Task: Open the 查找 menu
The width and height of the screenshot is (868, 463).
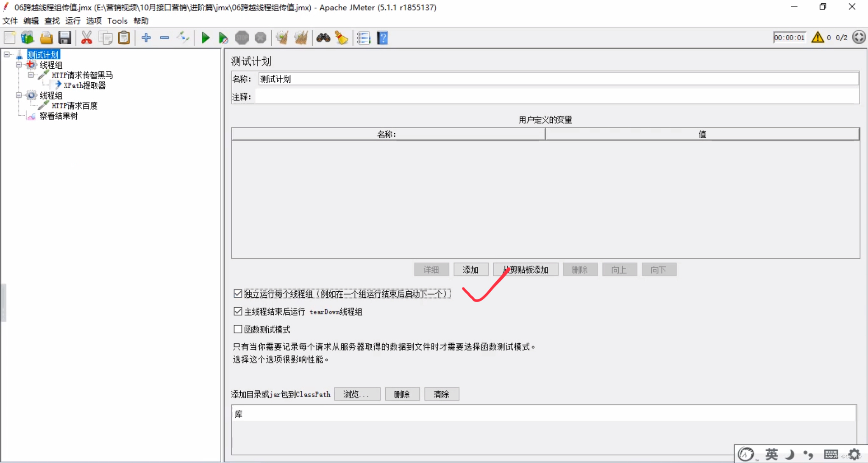Action: click(52, 21)
